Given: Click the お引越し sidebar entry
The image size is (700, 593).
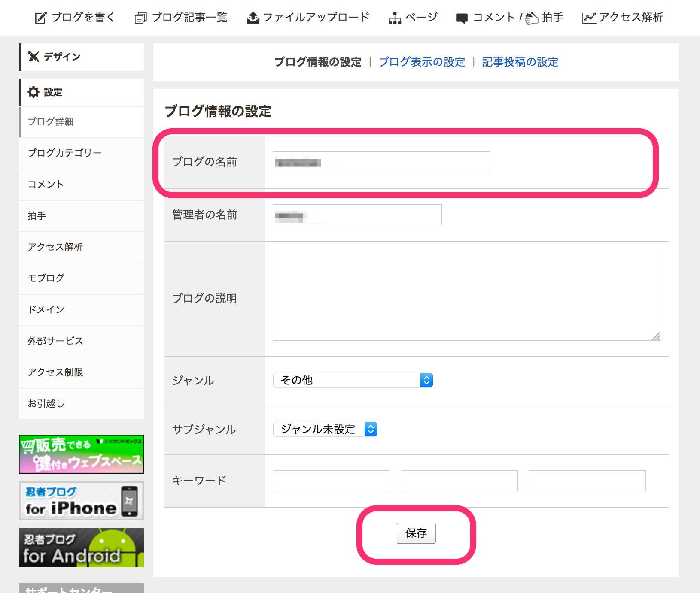Looking at the screenshot, I should click(46, 403).
